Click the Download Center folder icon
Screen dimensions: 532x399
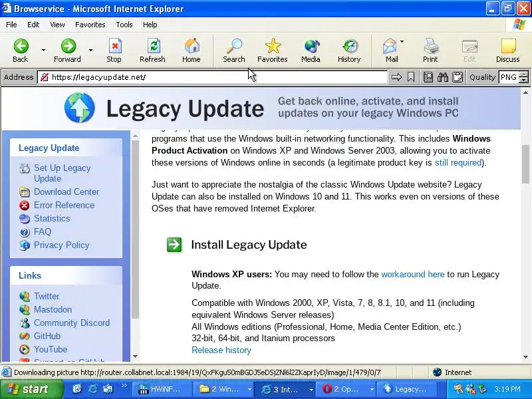[25, 192]
